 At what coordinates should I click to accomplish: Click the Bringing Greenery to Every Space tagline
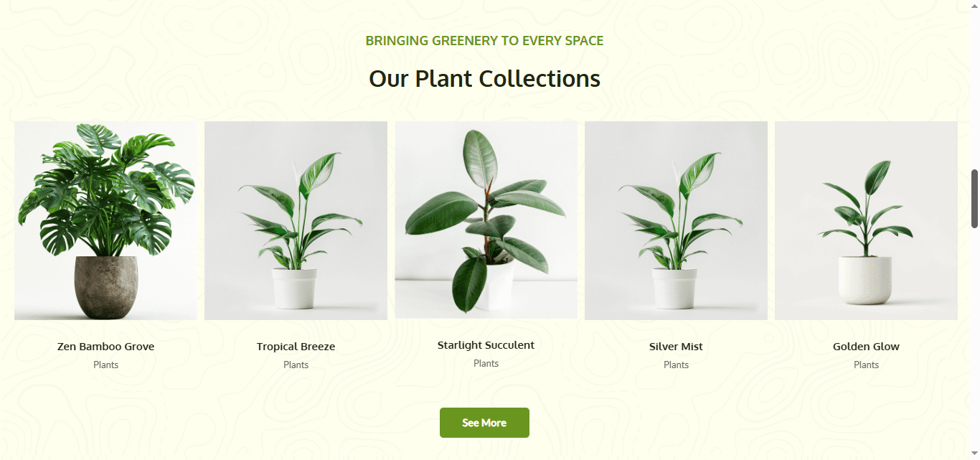[x=484, y=41]
